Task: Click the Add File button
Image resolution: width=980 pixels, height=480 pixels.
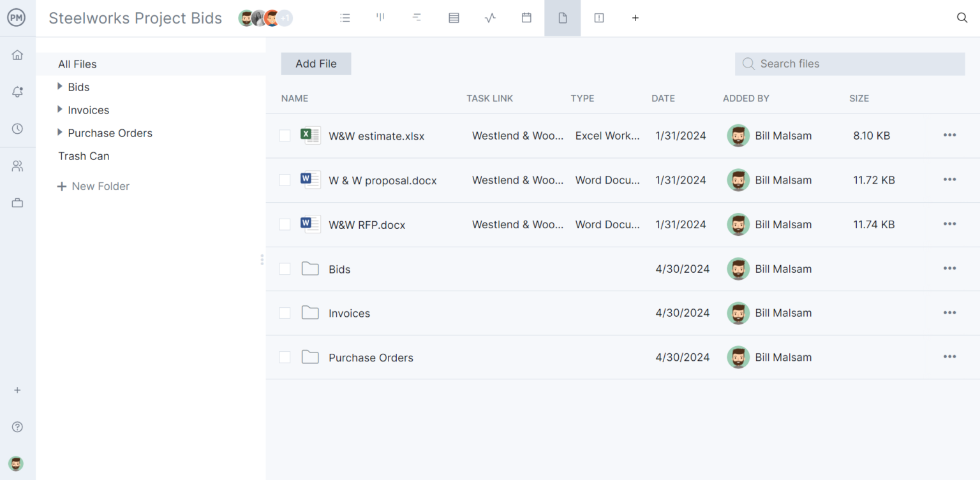Action: pos(316,63)
